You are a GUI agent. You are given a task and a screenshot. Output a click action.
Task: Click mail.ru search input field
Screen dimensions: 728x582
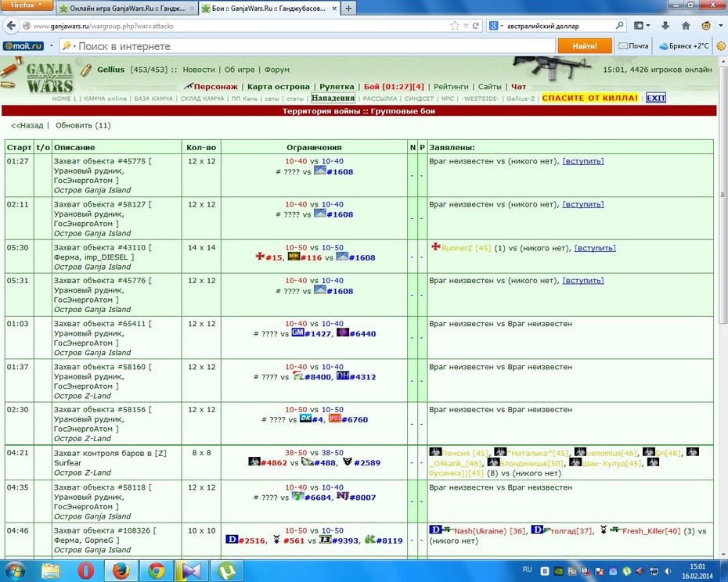pyautogui.click(x=308, y=46)
